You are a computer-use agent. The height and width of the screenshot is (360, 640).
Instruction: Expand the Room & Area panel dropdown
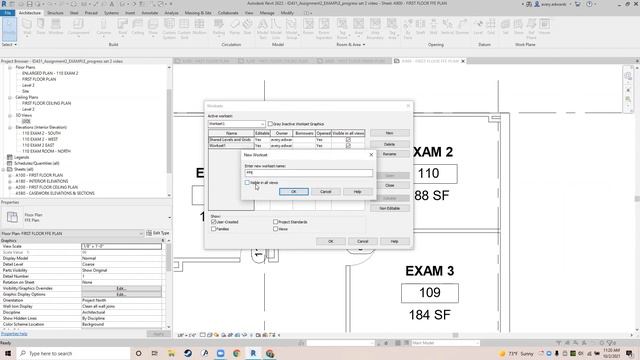click(x=351, y=44)
